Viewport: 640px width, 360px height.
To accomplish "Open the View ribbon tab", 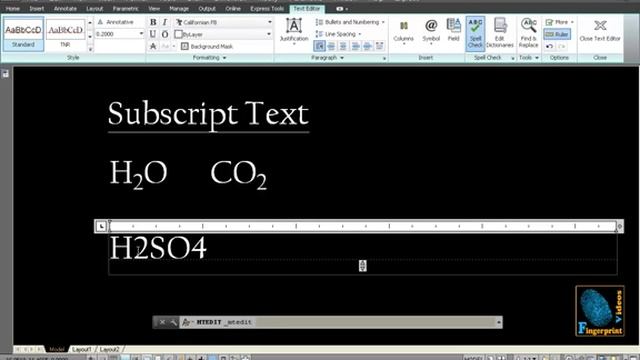I will coord(154,9).
